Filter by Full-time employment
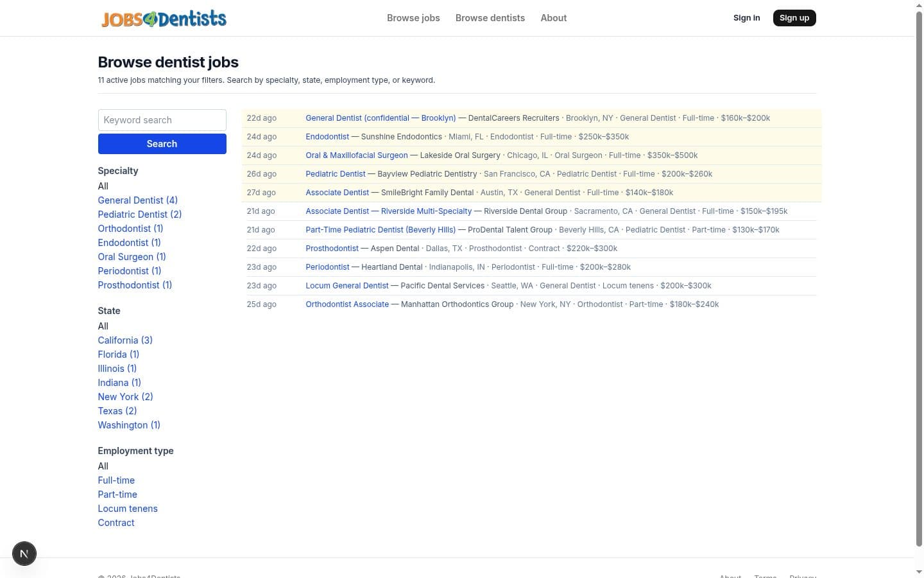Viewport: 924px width, 578px height. tap(116, 480)
